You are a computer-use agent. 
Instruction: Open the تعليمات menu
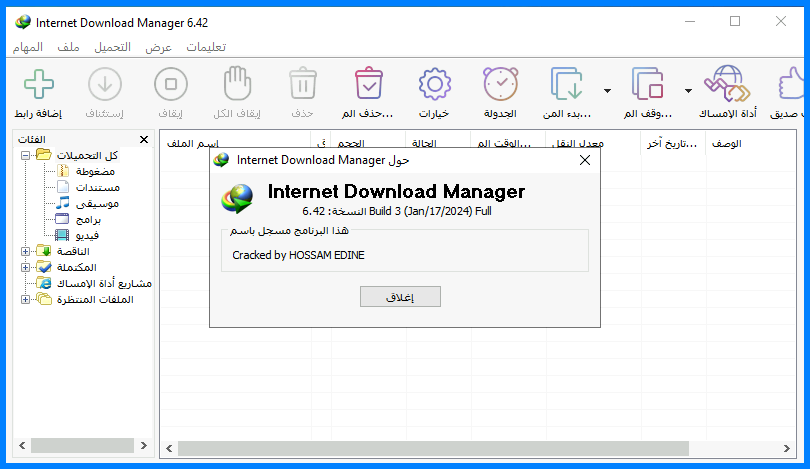[206, 47]
